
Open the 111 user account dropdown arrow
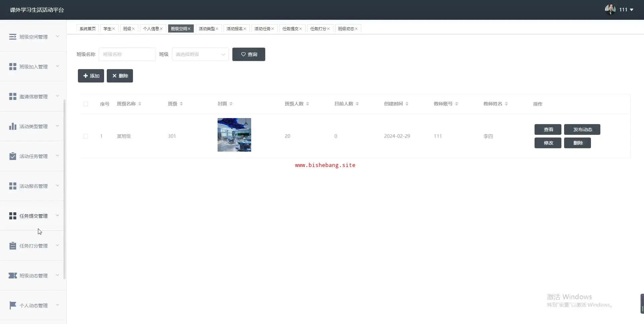coord(632,10)
